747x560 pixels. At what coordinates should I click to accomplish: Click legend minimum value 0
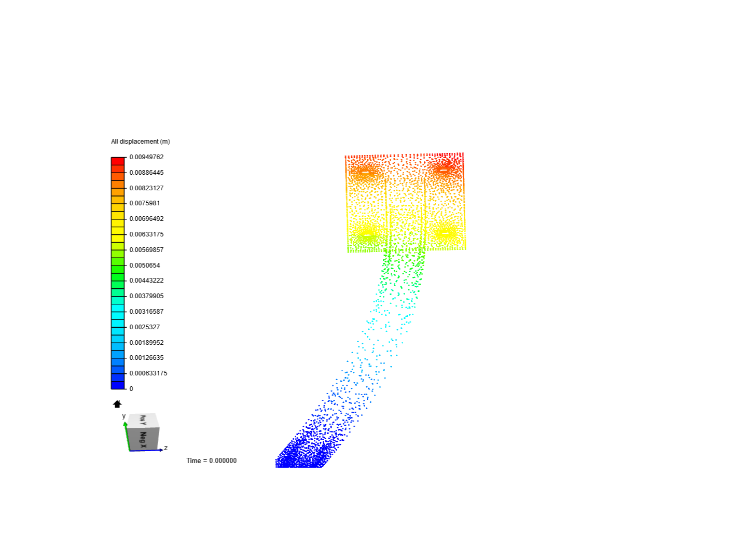(x=131, y=389)
